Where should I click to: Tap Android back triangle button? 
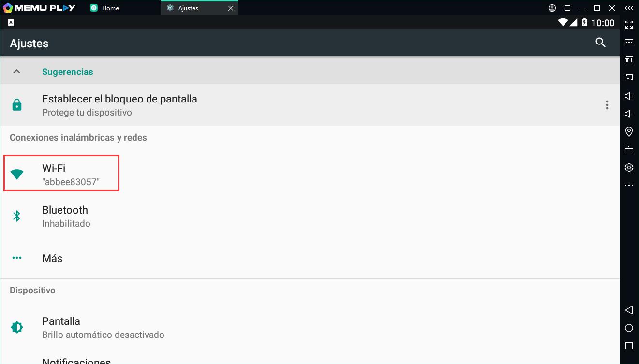(x=629, y=310)
